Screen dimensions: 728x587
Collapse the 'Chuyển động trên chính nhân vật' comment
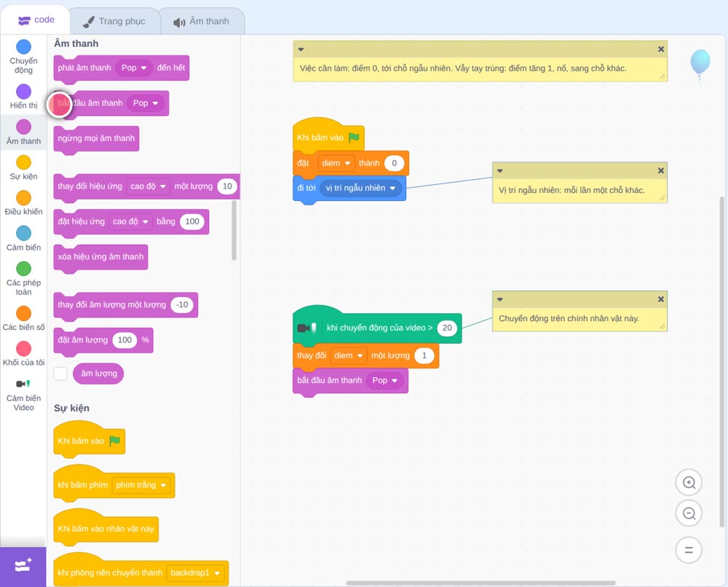pos(499,299)
